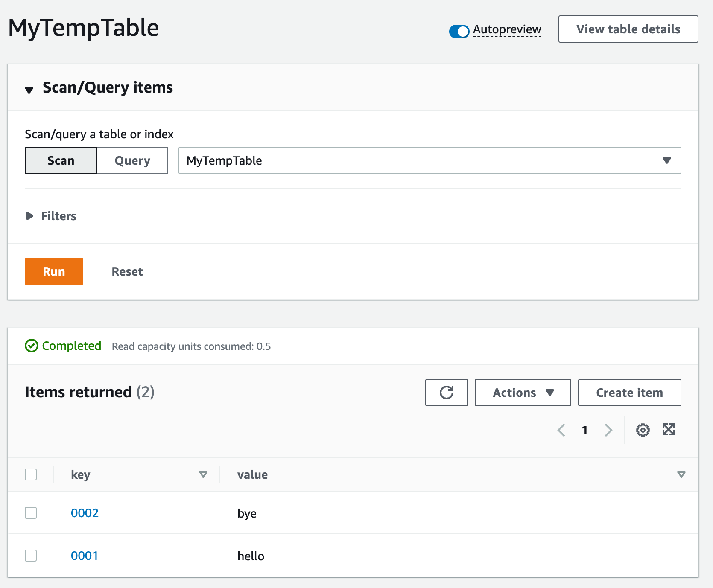Select all items via header checkbox
Viewport: 713px width, 588px height.
coord(31,474)
